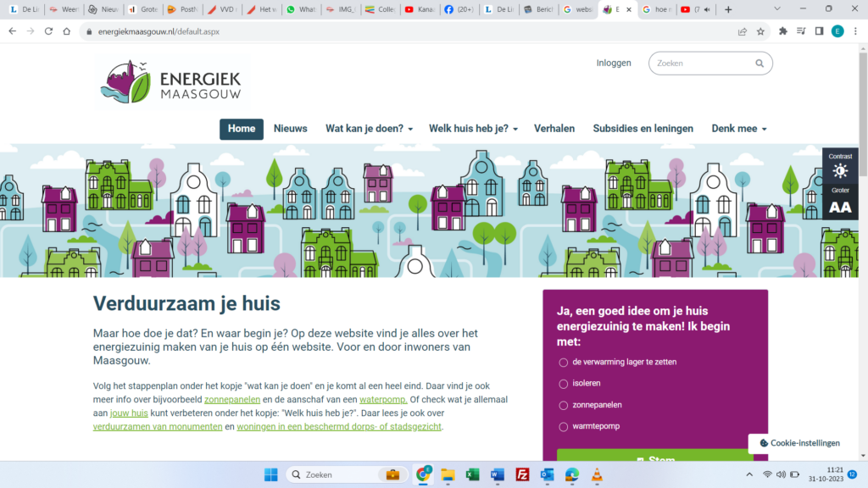Open Word from taskbar
Viewport: 868px width, 488px height.
click(497, 474)
